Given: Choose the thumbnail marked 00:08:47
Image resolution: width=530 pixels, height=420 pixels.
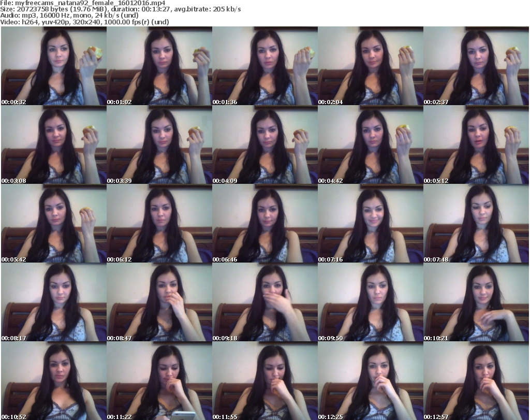Looking at the screenshot, I should (159, 302).
